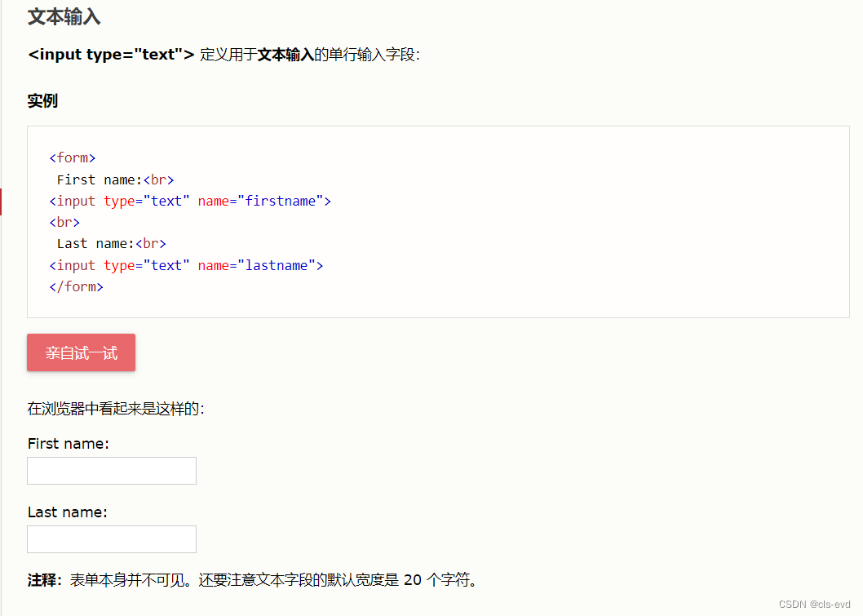Click the opening <form> tag code line

(73, 157)
